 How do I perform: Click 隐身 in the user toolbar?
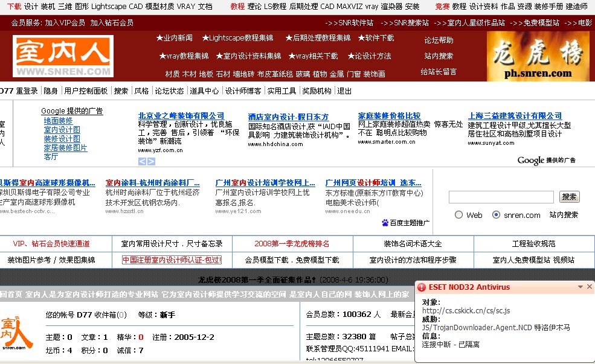51,91
